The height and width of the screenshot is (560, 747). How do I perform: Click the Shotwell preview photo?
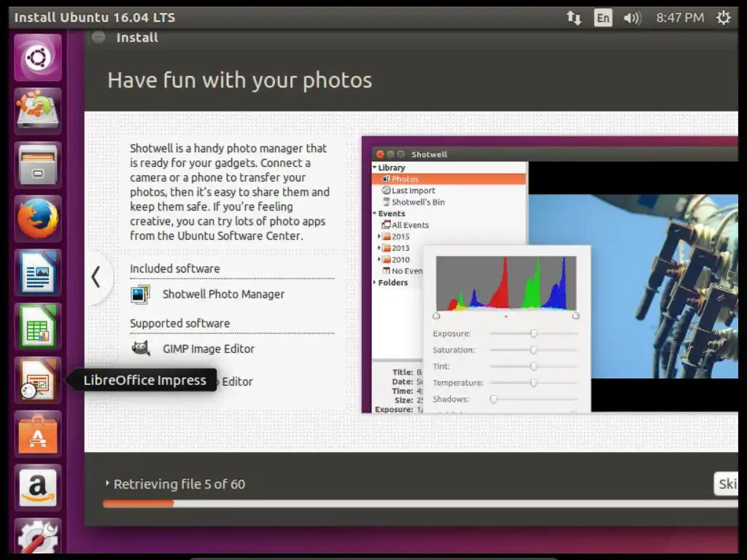[x=634, y=286]
